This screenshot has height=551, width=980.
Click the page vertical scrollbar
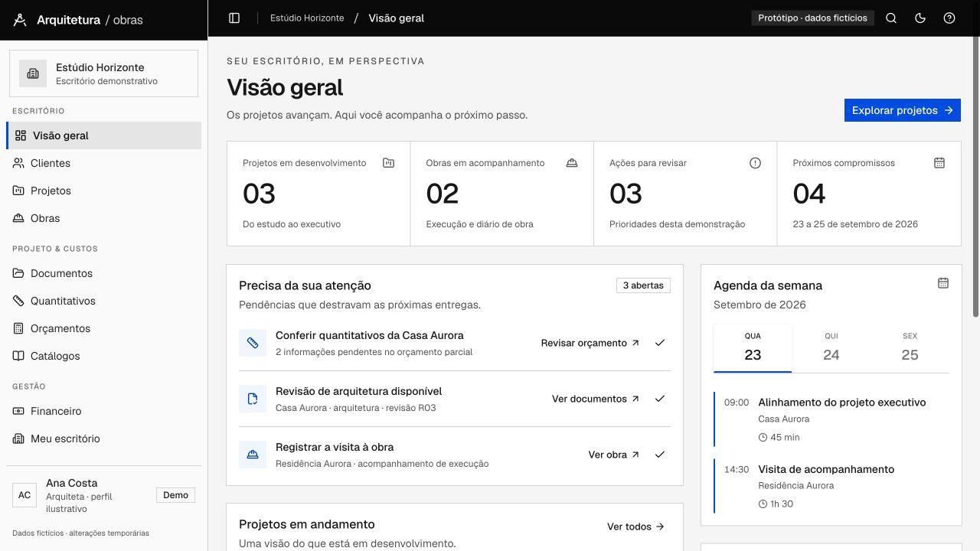[x=975, y=176]
